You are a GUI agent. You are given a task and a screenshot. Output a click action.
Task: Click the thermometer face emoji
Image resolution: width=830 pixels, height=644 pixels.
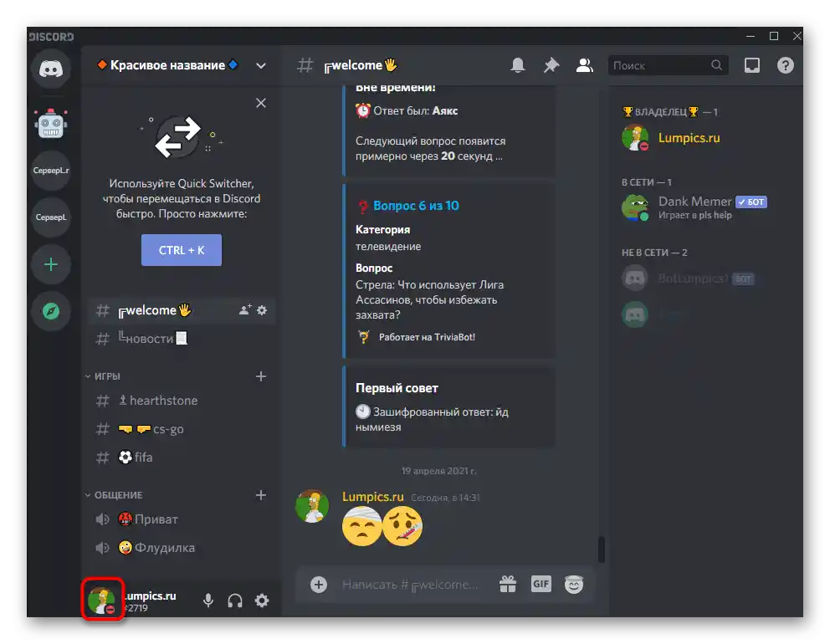click(402, 527)
